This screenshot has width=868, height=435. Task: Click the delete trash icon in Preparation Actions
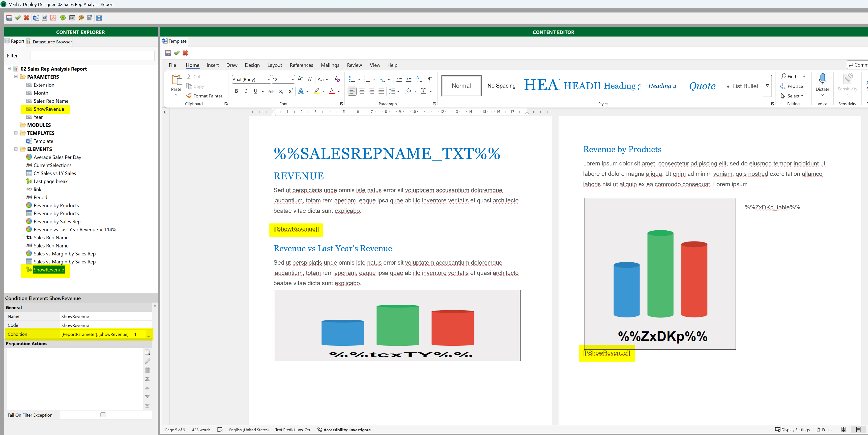click(x=147, y=370)
